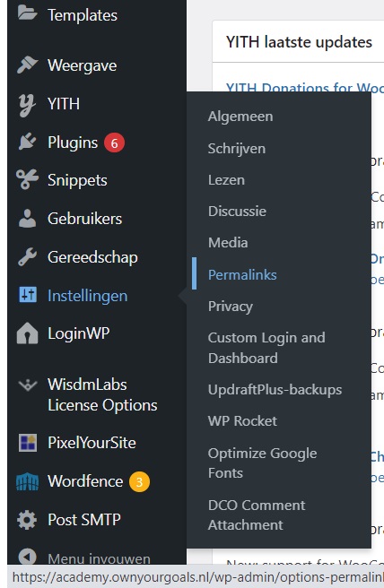This screenshot has height=588, width=384.
Task: Click the Snippets scissors icon
Action: (x=27, y=180)
